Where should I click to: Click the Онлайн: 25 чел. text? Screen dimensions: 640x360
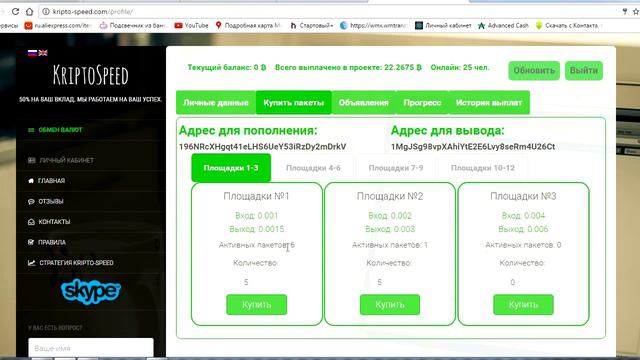pyautogui.click(x=460, y=67)
